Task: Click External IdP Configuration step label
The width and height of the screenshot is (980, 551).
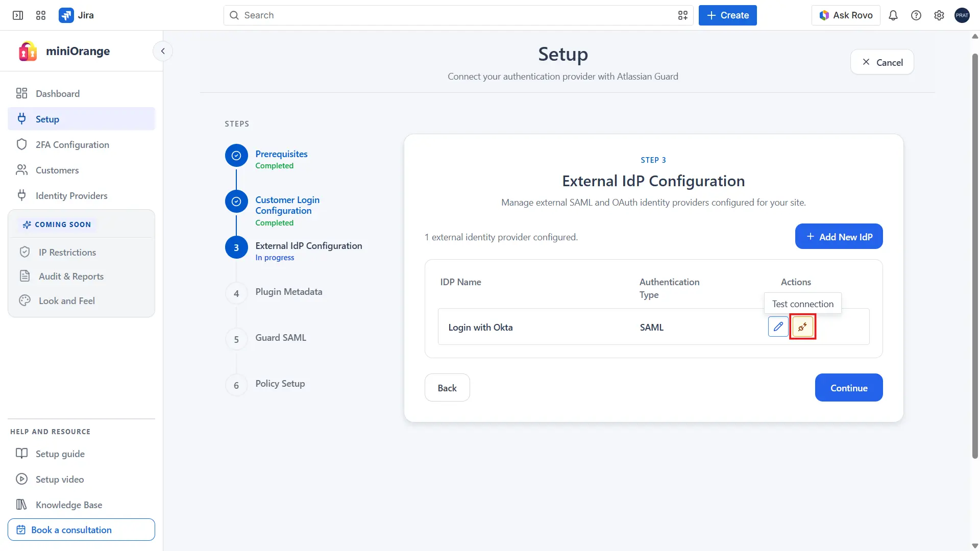Action: pyautogui.click(x=309, y=245)
